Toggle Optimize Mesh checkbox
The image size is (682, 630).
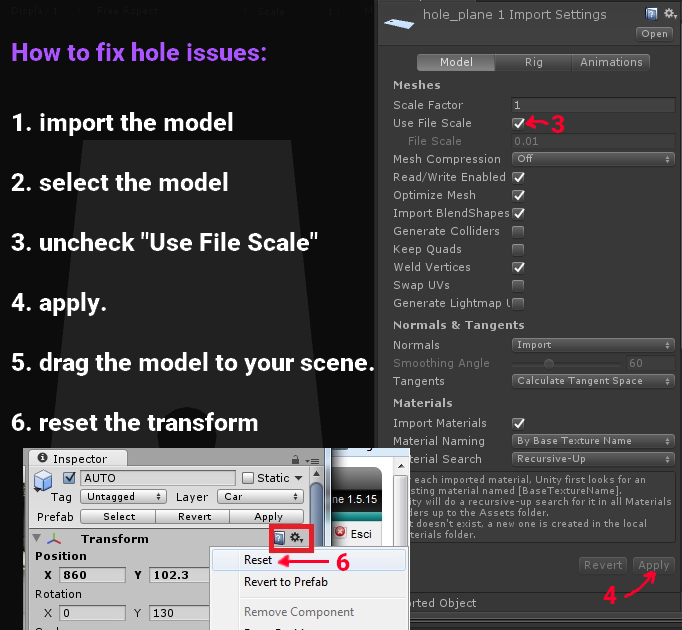pos(518,195)
